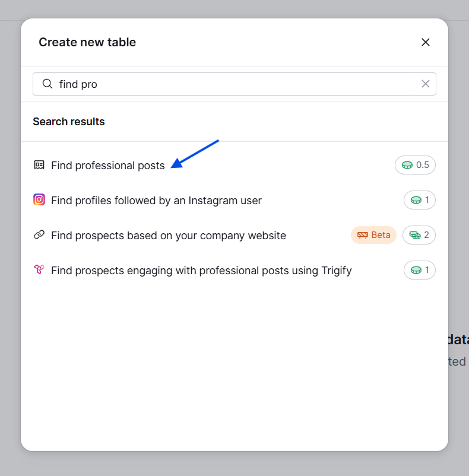
Task: Click the 'Search results' heading
Action: click(69, 122)
